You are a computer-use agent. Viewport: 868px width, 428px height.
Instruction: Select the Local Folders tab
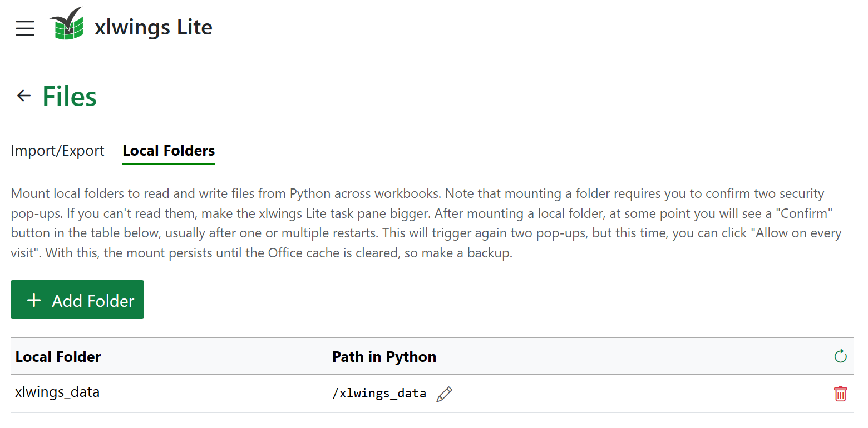click(169, 151)
